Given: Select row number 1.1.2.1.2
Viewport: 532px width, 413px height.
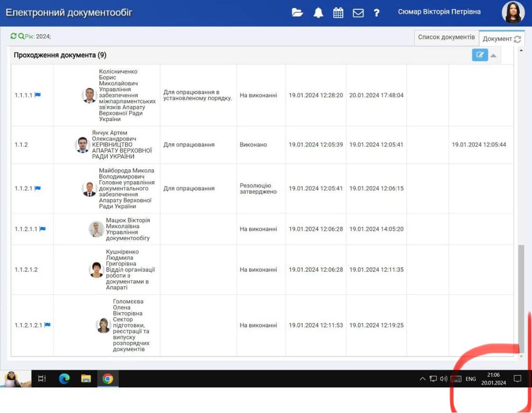Looking at the screenshot, I should pyautogui.click(x=26, y=270).
